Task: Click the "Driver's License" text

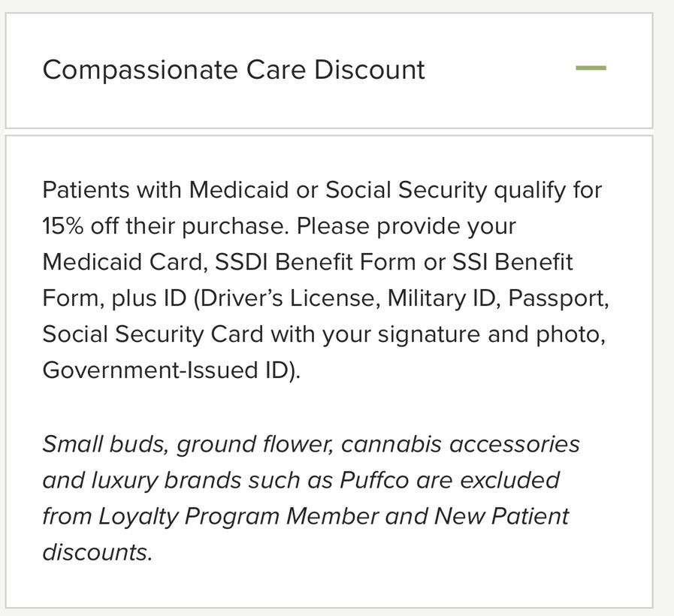Action: tap(288, 298)
